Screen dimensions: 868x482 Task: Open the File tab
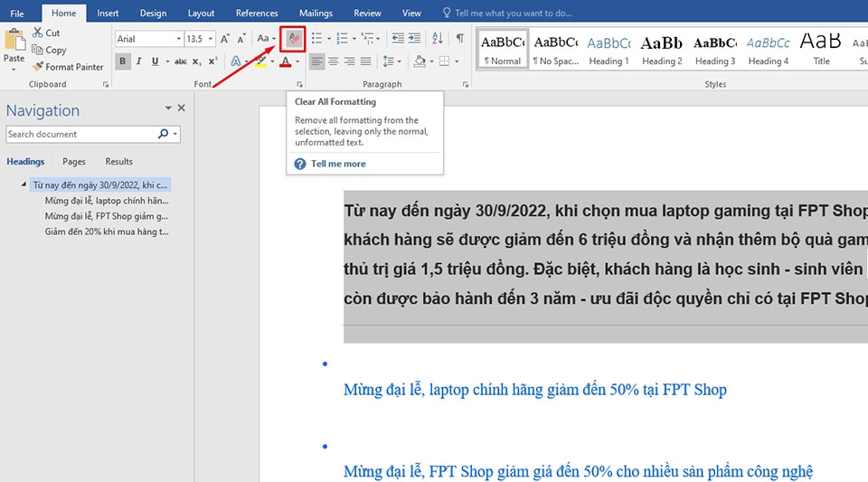(x=17, y=14)
